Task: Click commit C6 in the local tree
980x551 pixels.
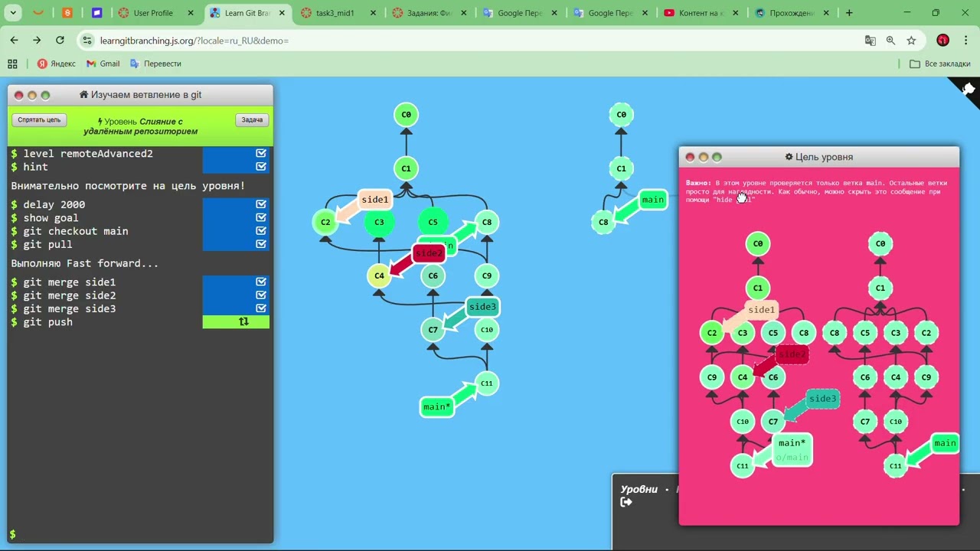Action: tap(433, 275)
